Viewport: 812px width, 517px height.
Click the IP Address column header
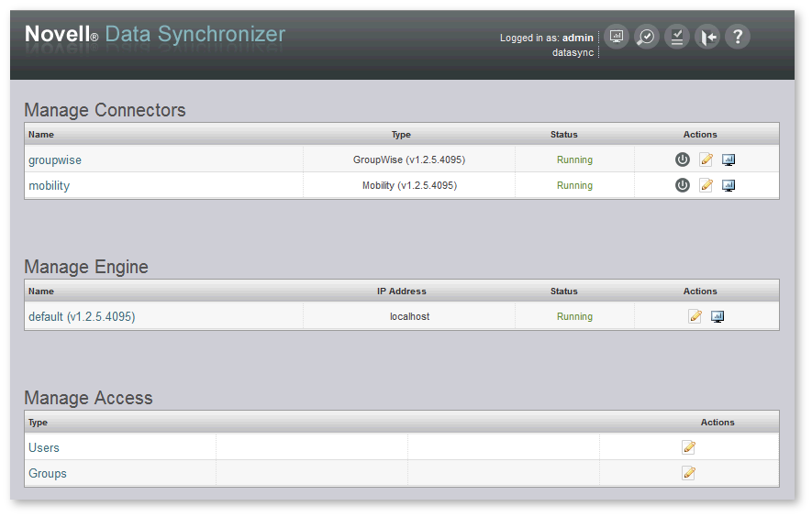pos(402,291)
